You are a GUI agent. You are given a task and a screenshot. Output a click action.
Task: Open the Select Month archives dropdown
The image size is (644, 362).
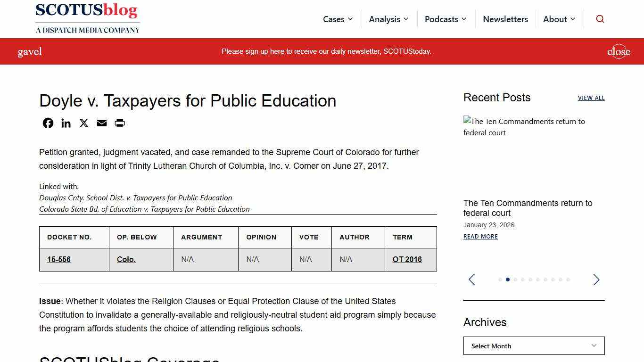pyautogui.click(x=533, y=346)
